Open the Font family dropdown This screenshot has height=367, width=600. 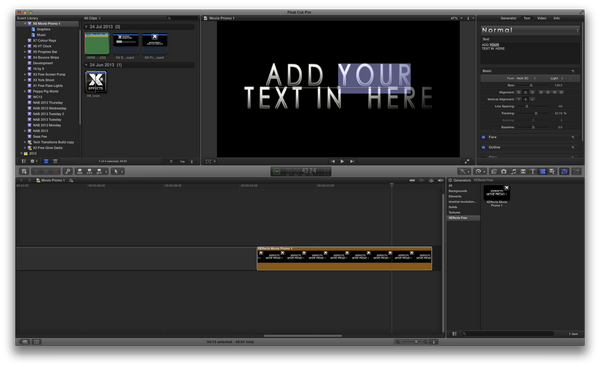pyautogui.click(x=526, y=78)
